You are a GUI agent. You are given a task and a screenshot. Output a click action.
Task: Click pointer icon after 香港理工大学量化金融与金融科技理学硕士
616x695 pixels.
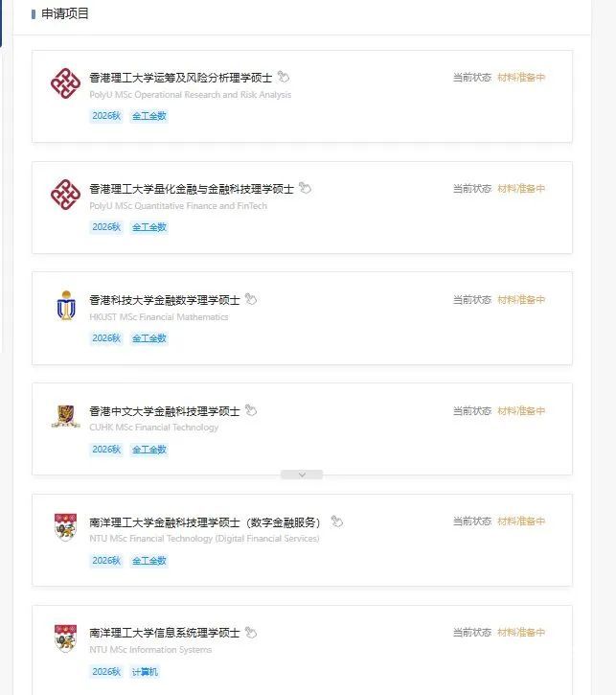point(305,188)
